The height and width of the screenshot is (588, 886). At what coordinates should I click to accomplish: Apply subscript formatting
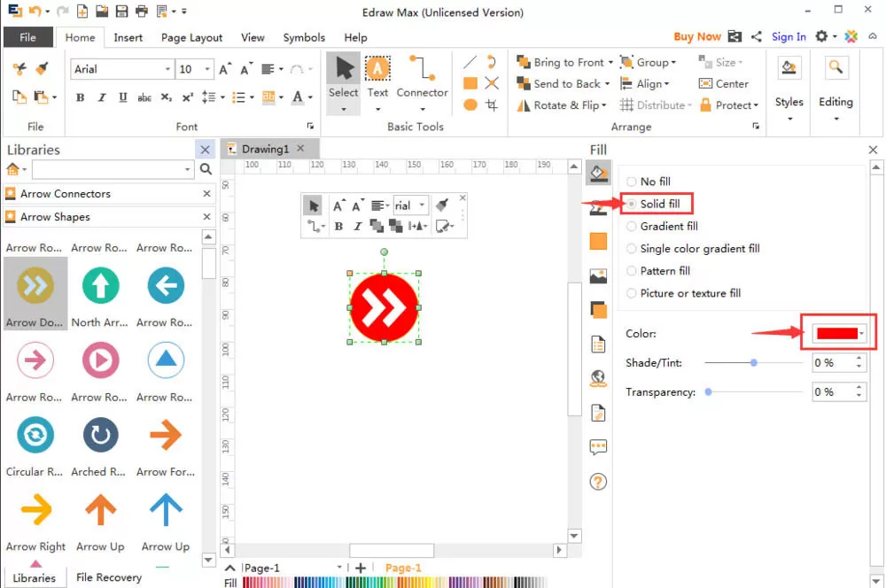166,97
